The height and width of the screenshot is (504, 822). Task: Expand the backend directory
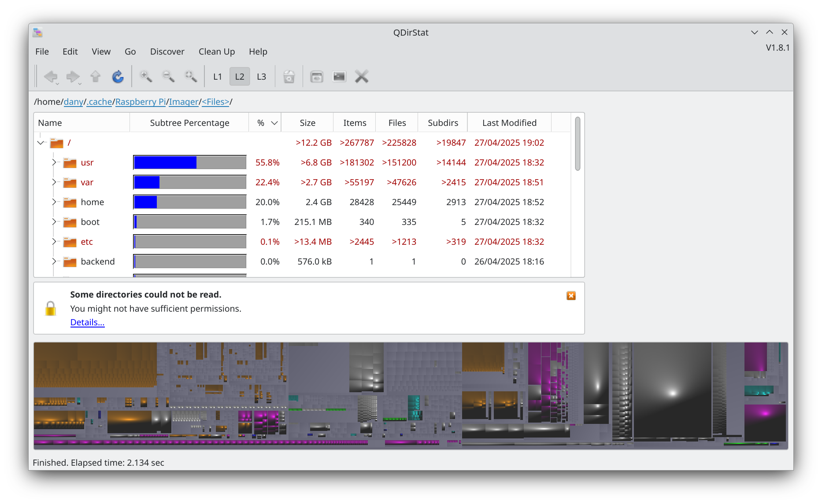tap(54, 261)
